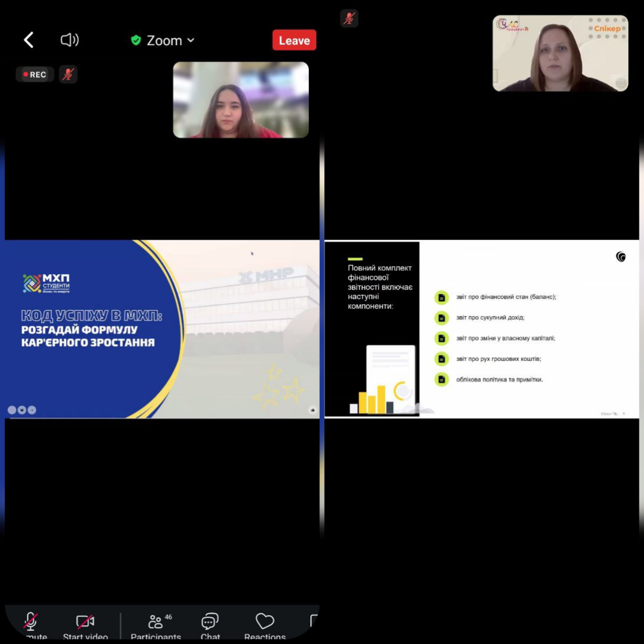Click icon beside 'звіт про сукупний дохід'
Screen dimensions: 644x644
(441, 318)
